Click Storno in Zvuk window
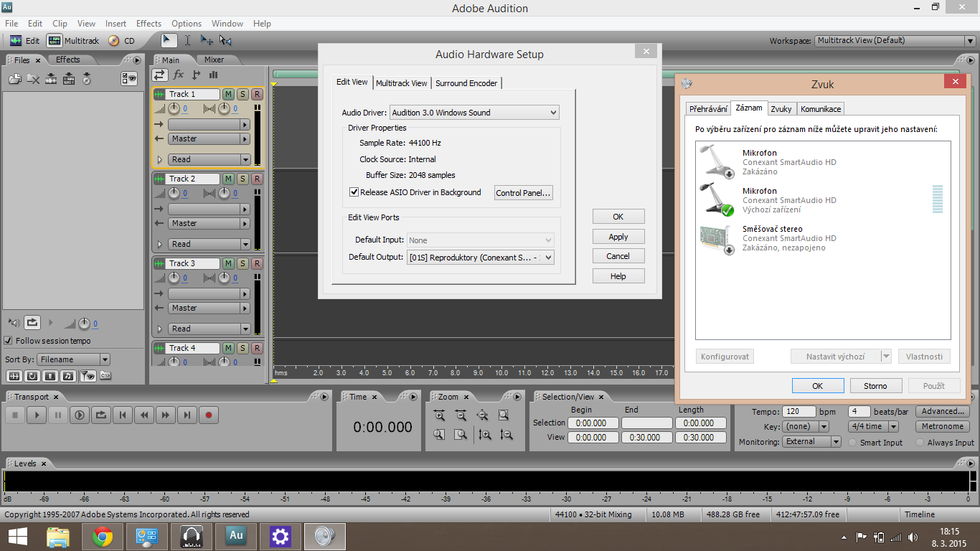 click(x=875, y=386)
